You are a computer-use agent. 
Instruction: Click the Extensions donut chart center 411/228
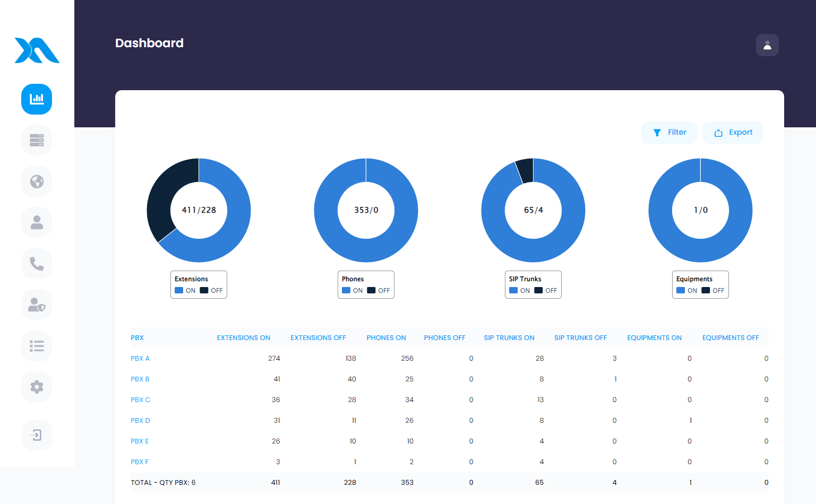click(199, 210)
